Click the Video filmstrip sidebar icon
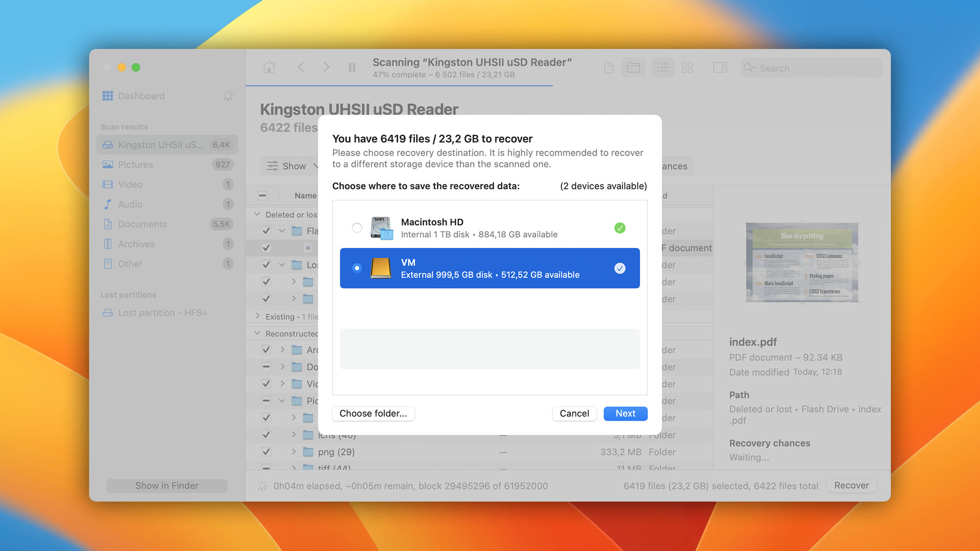The height and width of the screenshot is (551, 980). point(107,184)
